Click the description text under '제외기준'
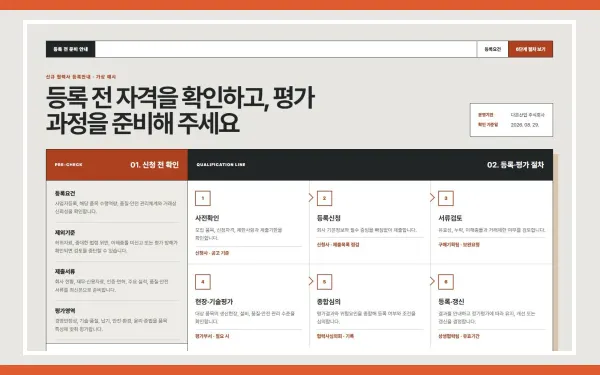 (x=116, y=247)
